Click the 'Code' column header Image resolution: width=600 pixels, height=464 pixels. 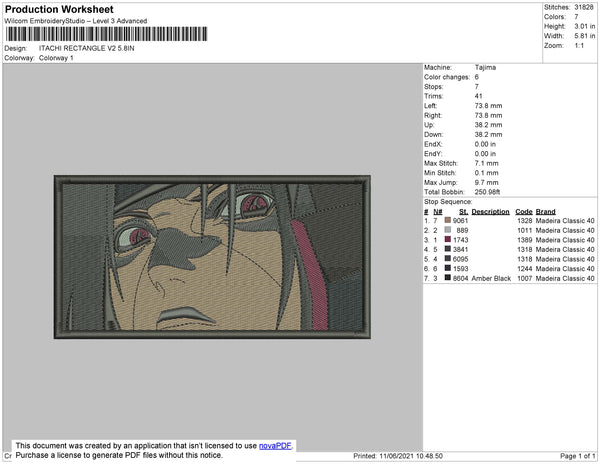(524, 212)
